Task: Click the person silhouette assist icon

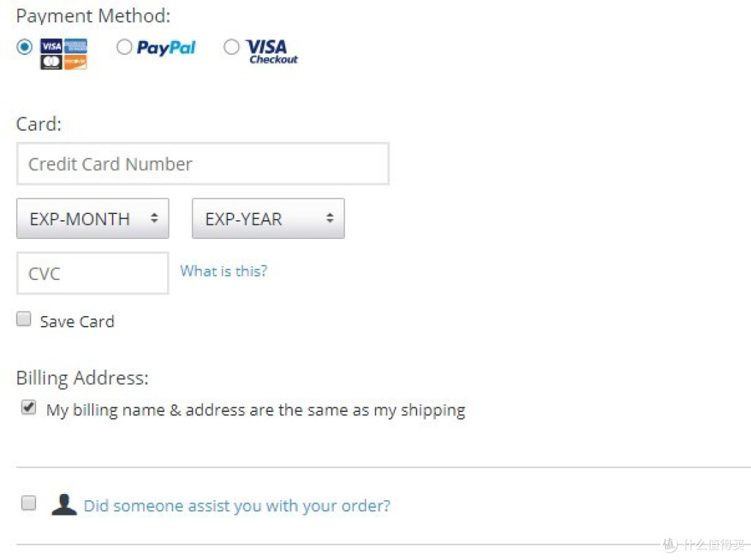Action: pos(64,504)
